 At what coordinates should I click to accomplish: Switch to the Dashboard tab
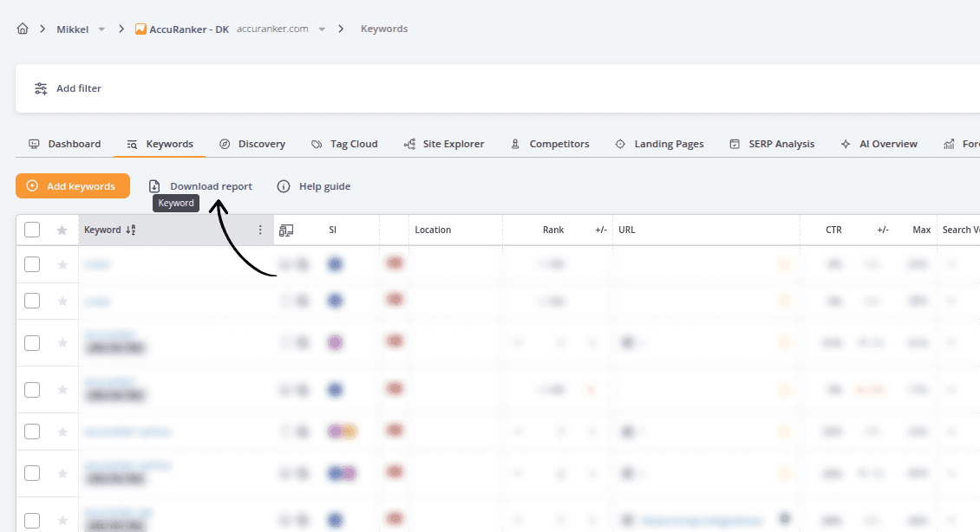click(x=64, y=144)
